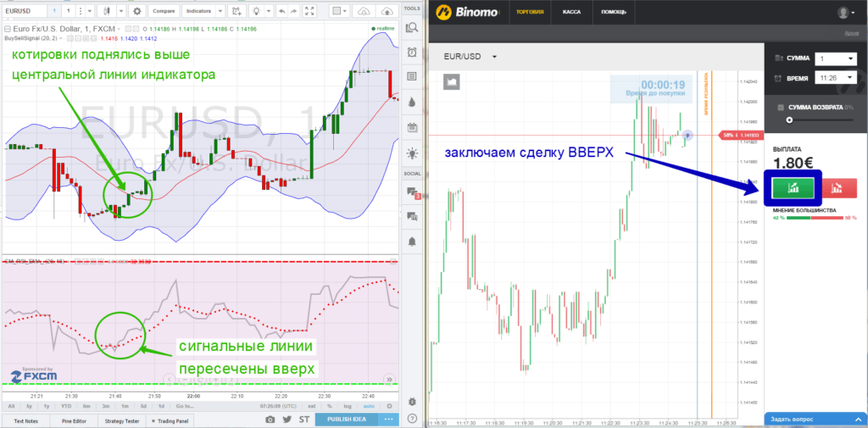This screenshot has width=868, height=428.
Task: Open chart settings gear icon
Action: (137, 12)
